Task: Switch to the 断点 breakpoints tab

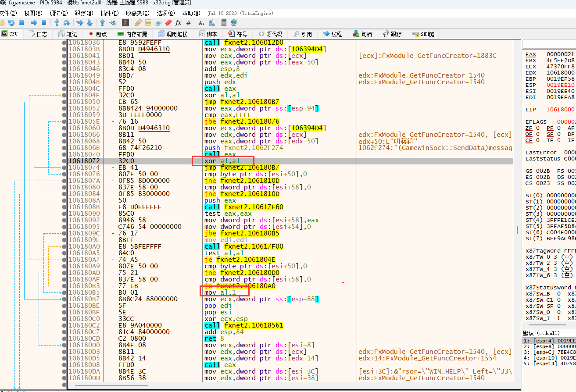Action: click(97, 34)
